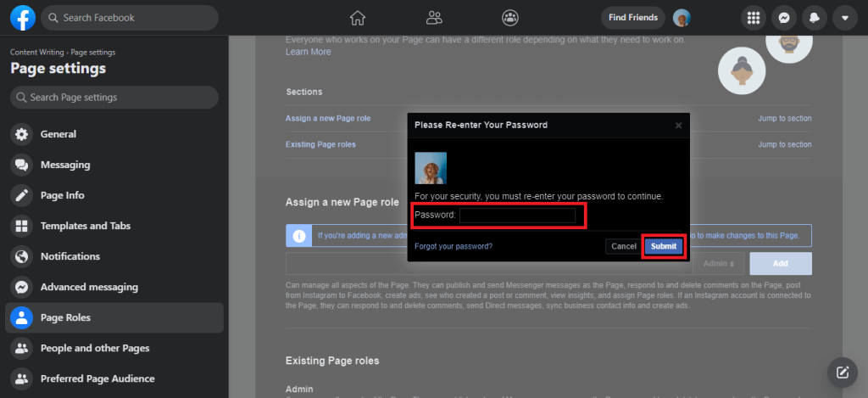Click Assign a new Page role link
The image size is (868, 398).
[x=328, y=118]
